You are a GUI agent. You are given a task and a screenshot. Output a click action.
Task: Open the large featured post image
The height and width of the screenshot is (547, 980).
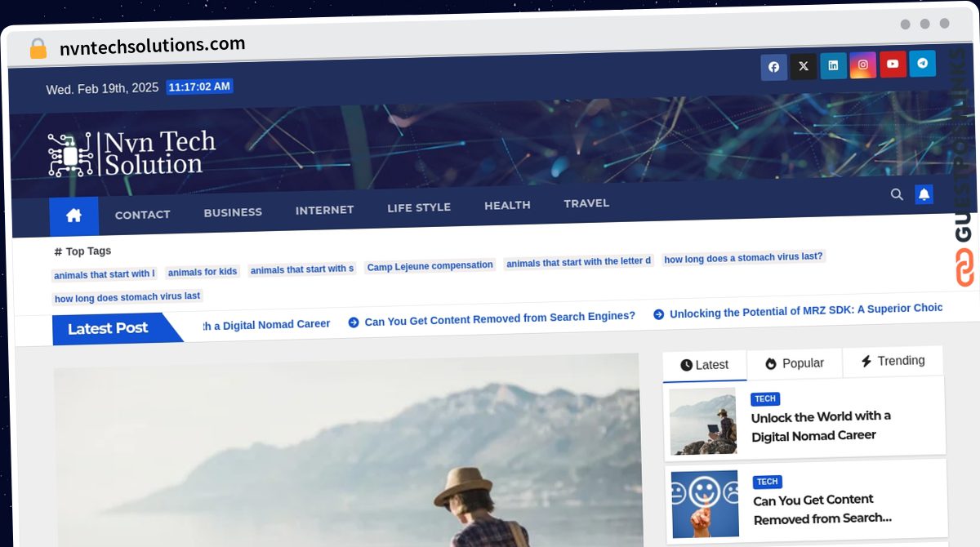point(348,449)
